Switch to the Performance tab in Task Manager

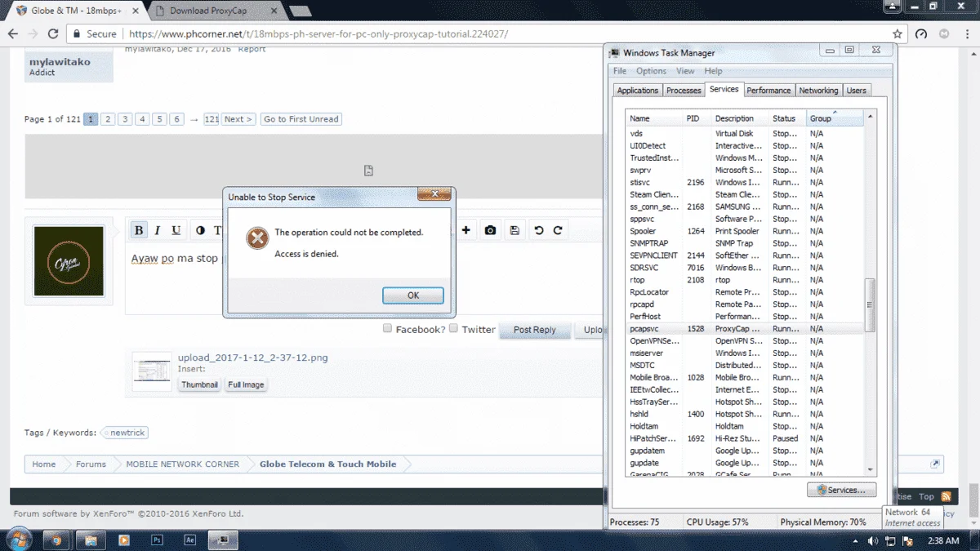click(x=768, y=91)
